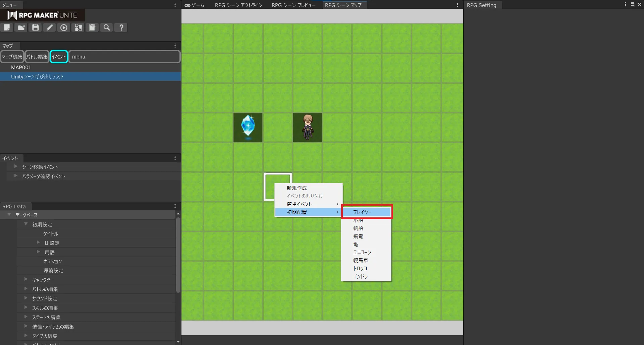Choose ゴンドラ in the submenu
The width and height of the screenshot is (644, 345).
coord(366,276)
